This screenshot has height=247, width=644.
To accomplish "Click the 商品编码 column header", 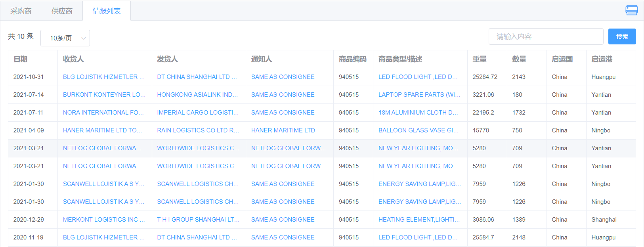I will [x=353, y=59].
